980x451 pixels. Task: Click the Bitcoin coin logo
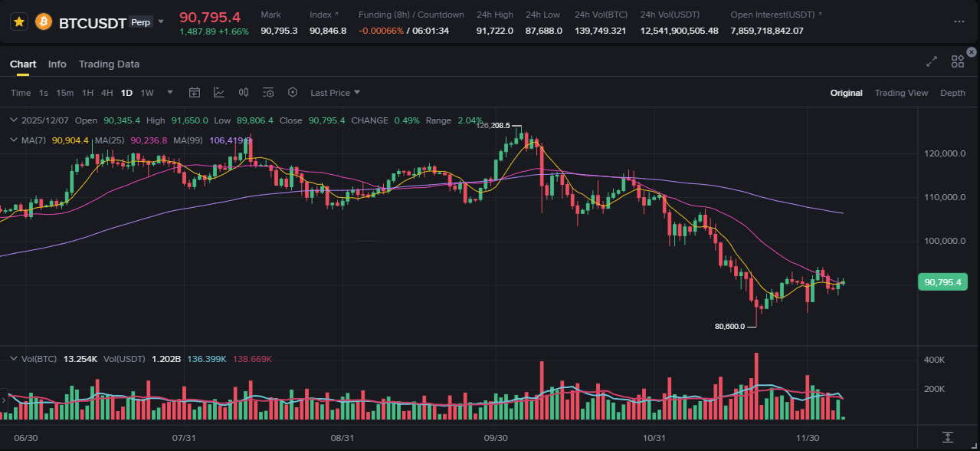click(x=44, y=21)
